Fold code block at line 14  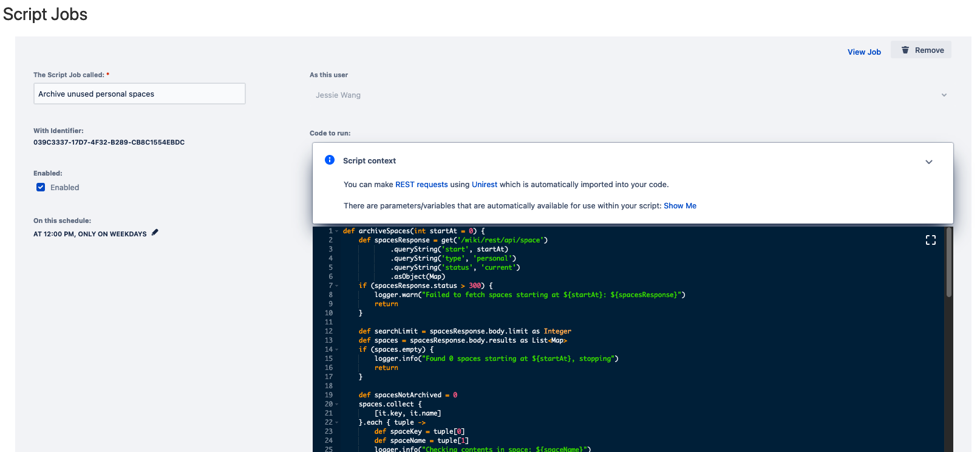click(x=337, y=349)
